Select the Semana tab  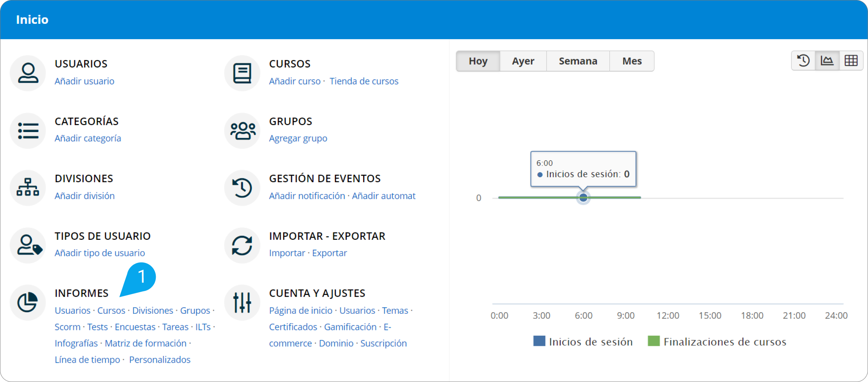pos(578,61)
